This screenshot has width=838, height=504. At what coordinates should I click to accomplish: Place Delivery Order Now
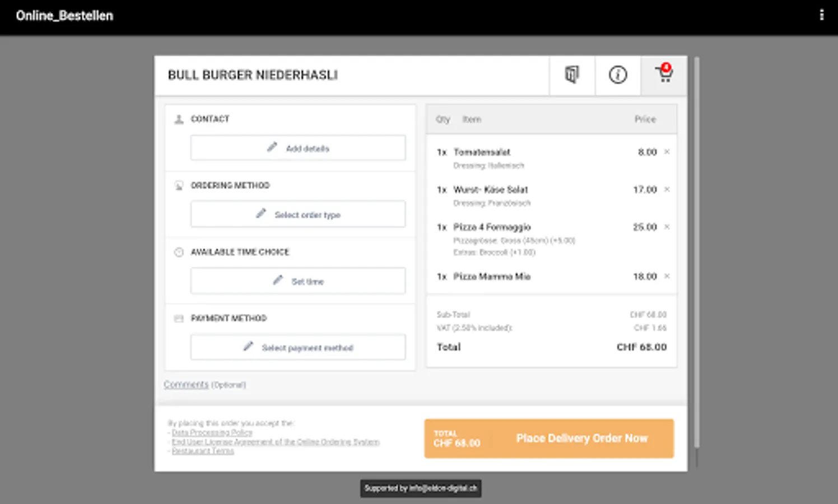coord(549,438)
